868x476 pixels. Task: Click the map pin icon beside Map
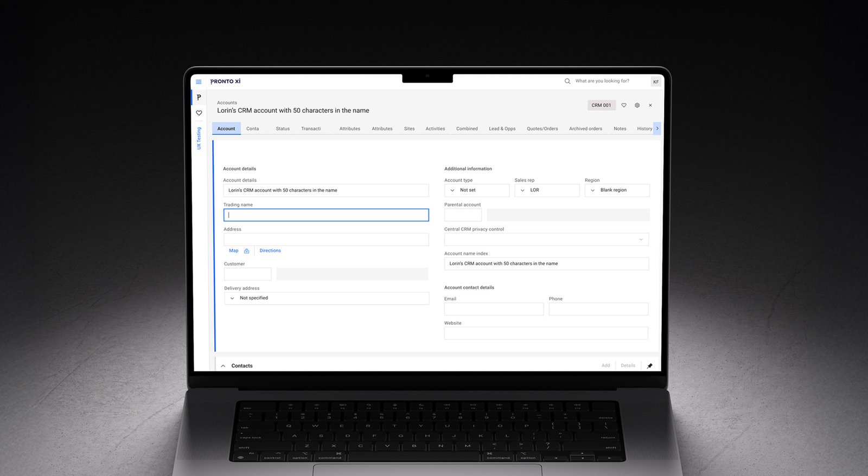coord(246,251)
